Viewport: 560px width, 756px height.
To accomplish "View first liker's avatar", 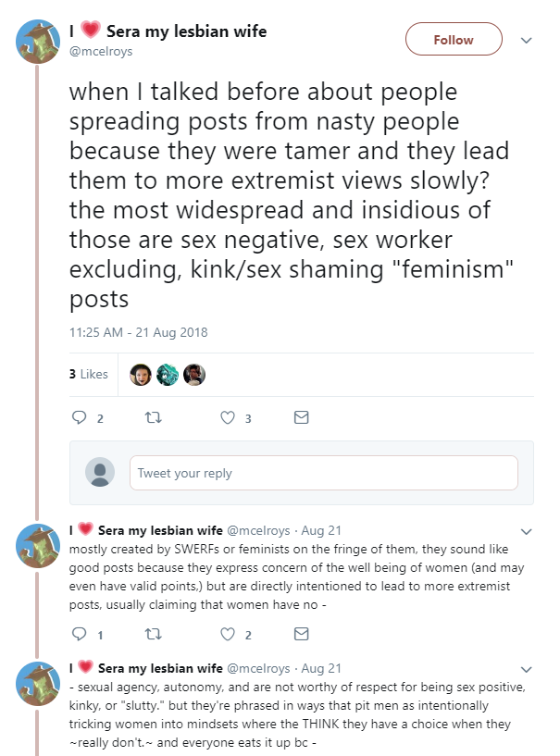I will click(x=141, y=374).
